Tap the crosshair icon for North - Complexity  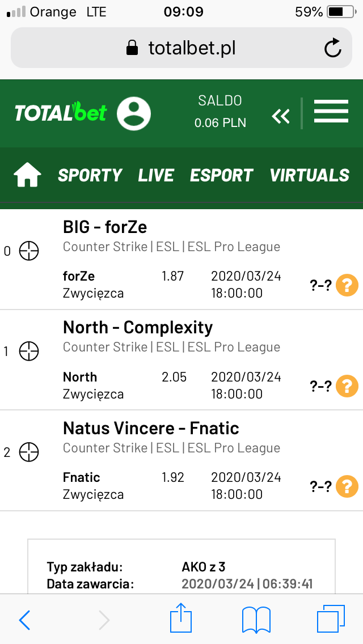pyautogui.click(x=29, y=351)
